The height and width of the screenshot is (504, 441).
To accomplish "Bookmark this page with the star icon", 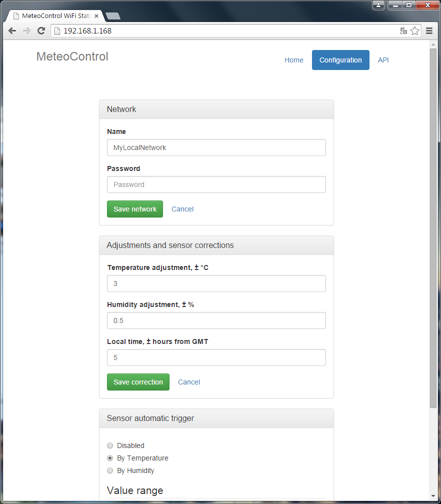I will coord(415,31).
